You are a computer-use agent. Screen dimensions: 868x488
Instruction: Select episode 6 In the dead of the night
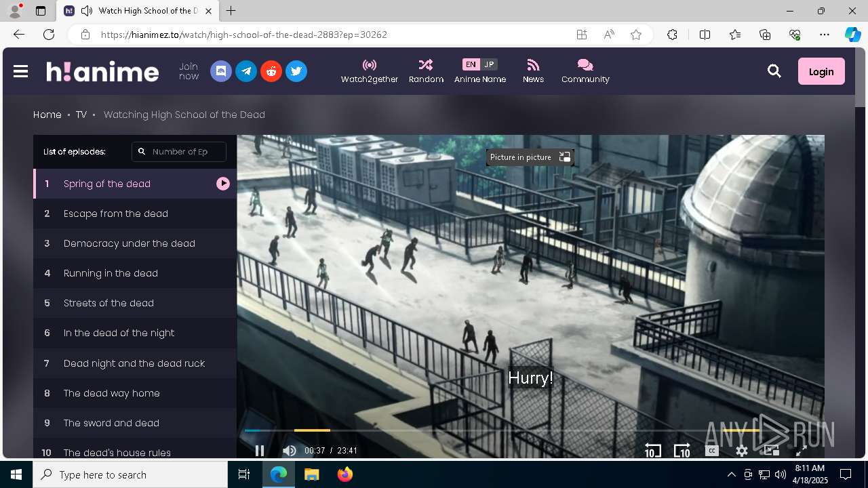135,333
